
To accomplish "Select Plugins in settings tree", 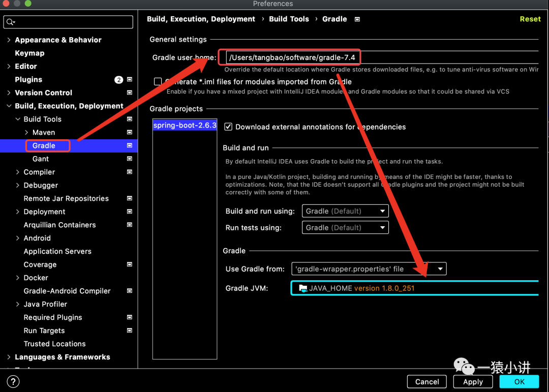I will [x=28, y=79].
